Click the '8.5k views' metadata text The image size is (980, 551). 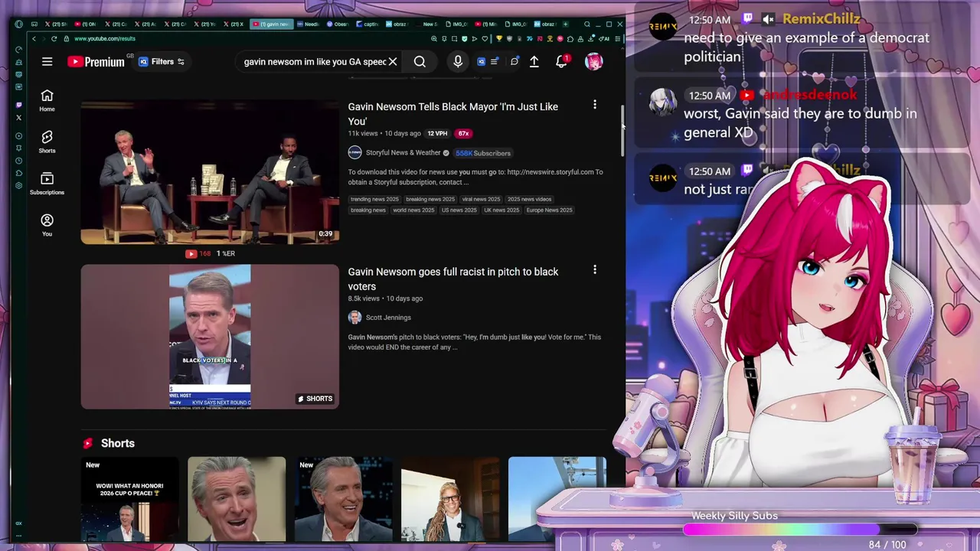(x=364, y=298)
